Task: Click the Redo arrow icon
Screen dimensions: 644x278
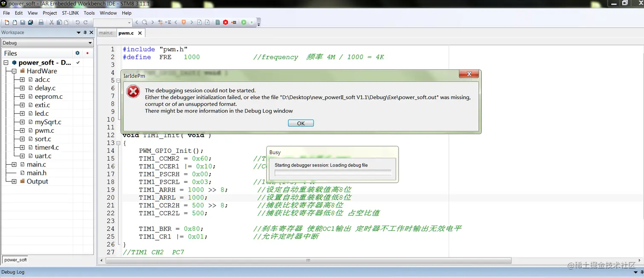Action: click(x=86, y=22)
